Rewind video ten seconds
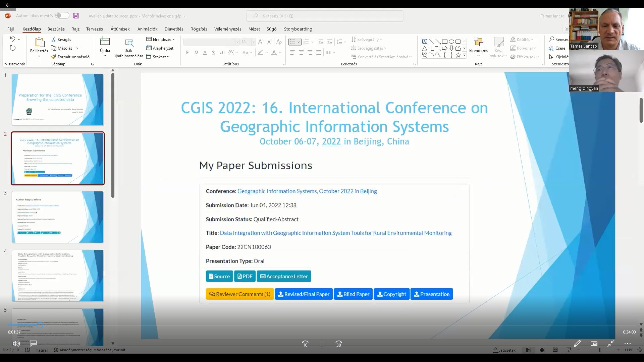 tap(305, 344)
